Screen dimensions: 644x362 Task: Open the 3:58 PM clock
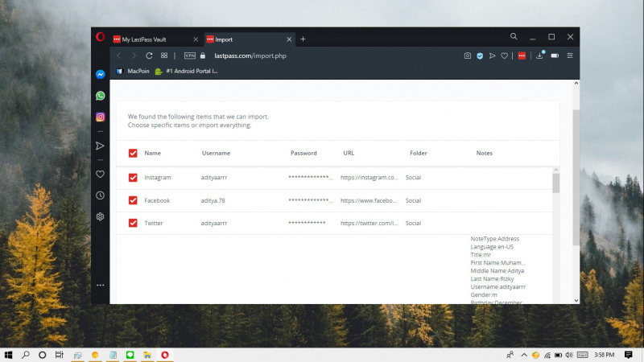[605, 355]
